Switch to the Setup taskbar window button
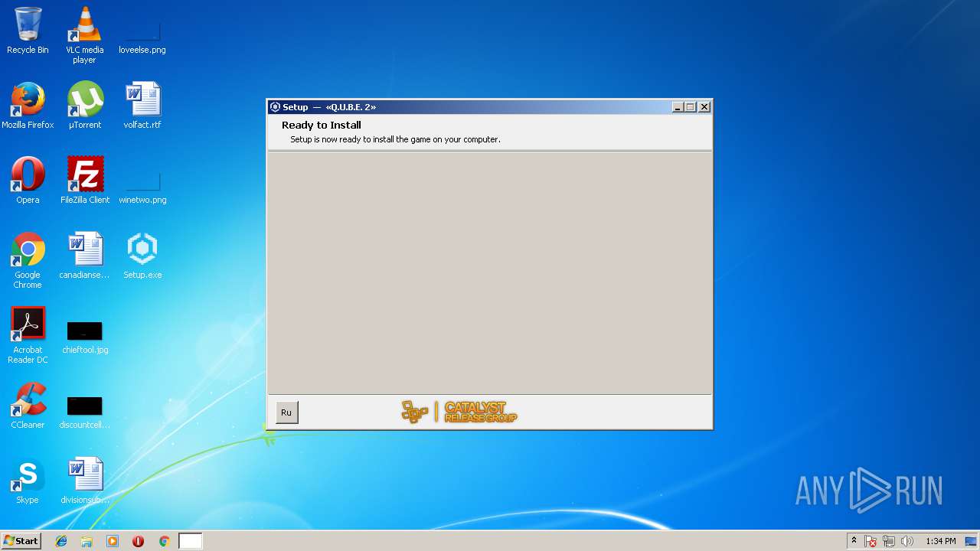980x551 pixels. coord(191,541)
